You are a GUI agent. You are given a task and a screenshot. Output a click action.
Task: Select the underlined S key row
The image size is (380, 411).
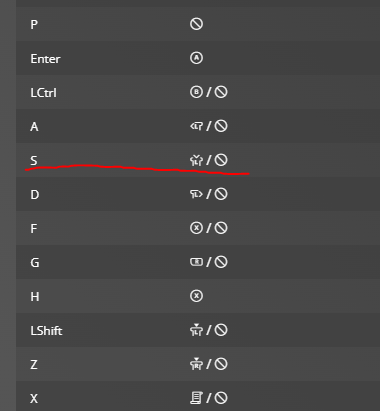(x=198, y=160)
